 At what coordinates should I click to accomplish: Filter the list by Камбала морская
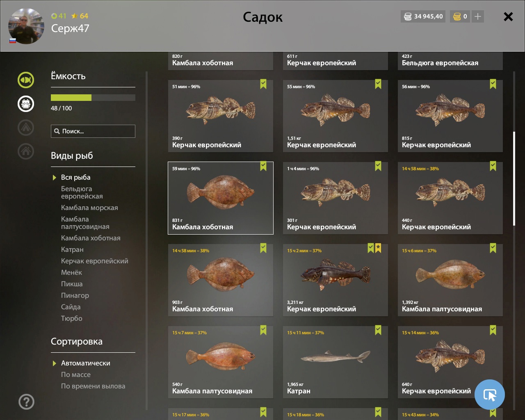tap(89, 208)
